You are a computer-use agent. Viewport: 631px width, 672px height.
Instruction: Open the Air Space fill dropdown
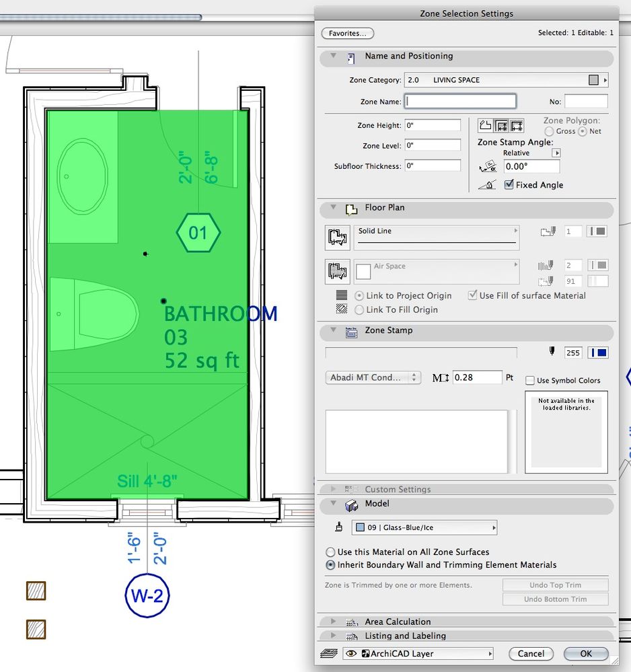[437, 272]
